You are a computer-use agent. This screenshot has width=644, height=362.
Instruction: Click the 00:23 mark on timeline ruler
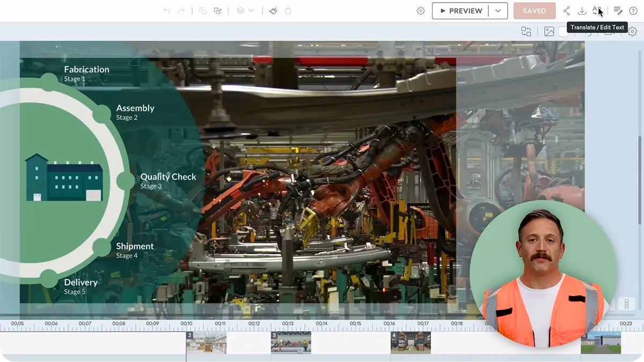click(626, 324)
